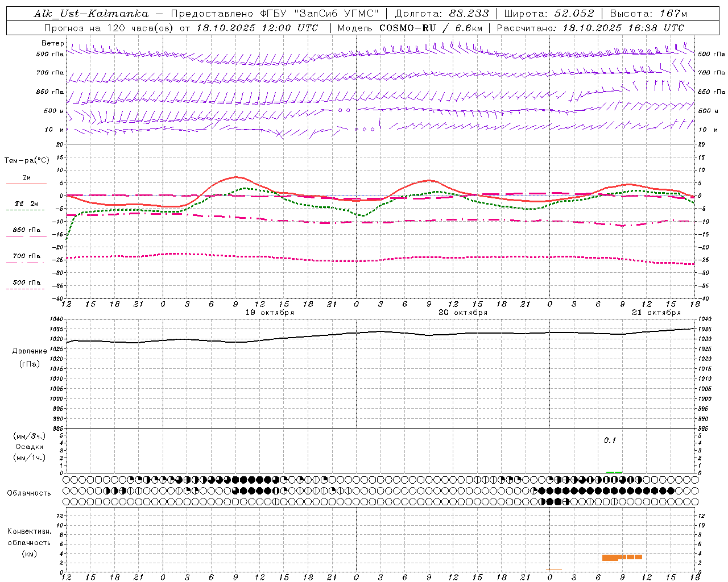Click the 2м temperature legend label
The image size is (728, 582).
27,177
